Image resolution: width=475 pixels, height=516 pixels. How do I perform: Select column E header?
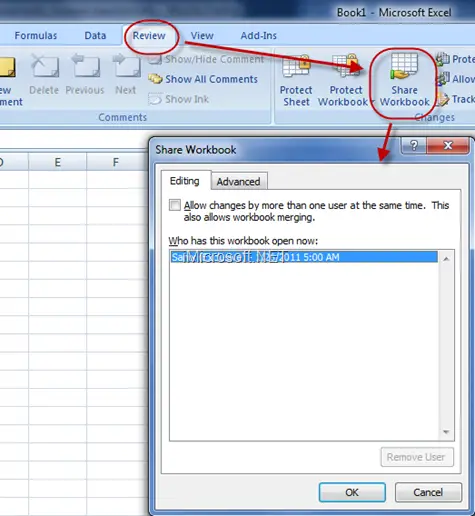coord(58,162)
